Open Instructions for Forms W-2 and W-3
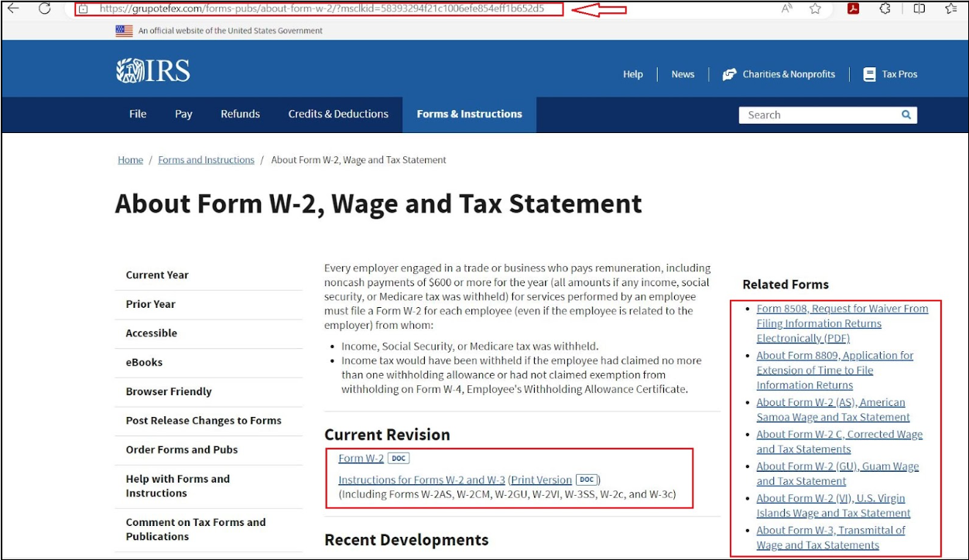Viewport: 969px width, 560px height. (421, 480)
